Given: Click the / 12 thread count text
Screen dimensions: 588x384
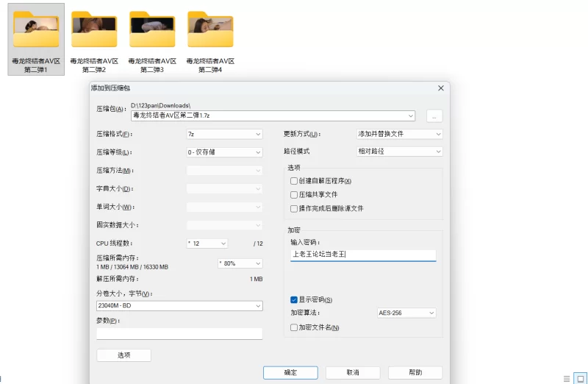Looking at the screenshot, I should [258, 243].
